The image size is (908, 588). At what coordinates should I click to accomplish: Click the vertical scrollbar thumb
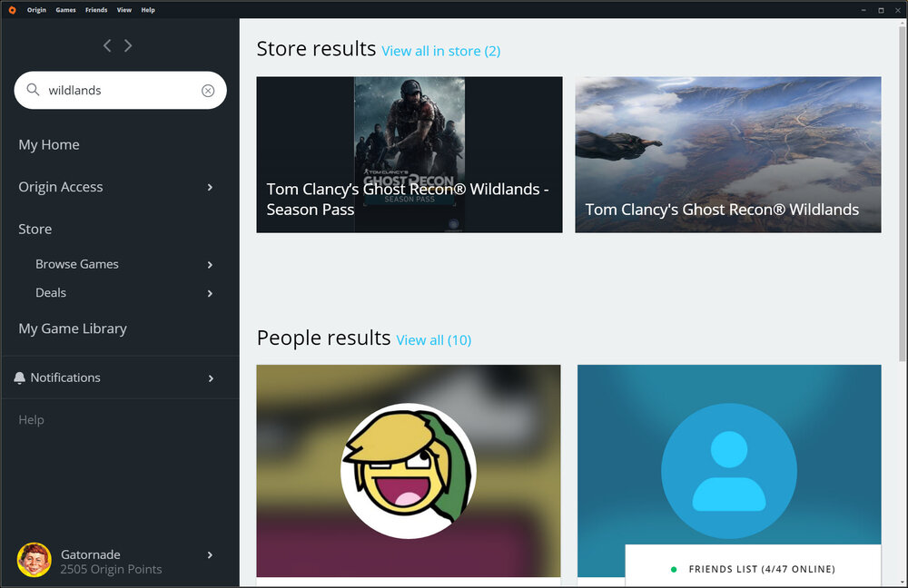click(903, 194)
